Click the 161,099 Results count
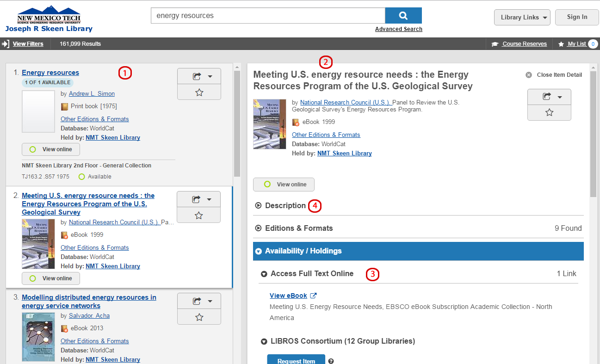Image resolution: width=600 pixels, height=364 pixels. pos(80,44)
